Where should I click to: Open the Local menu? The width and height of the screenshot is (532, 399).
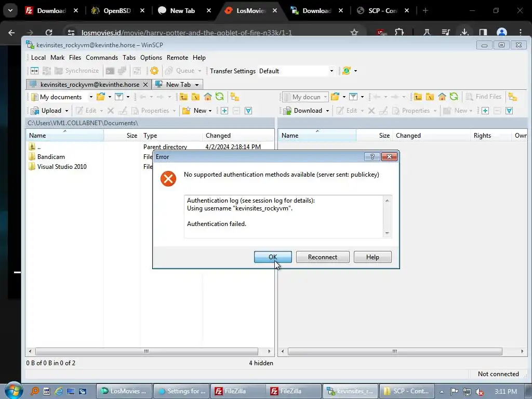point(38,57)
